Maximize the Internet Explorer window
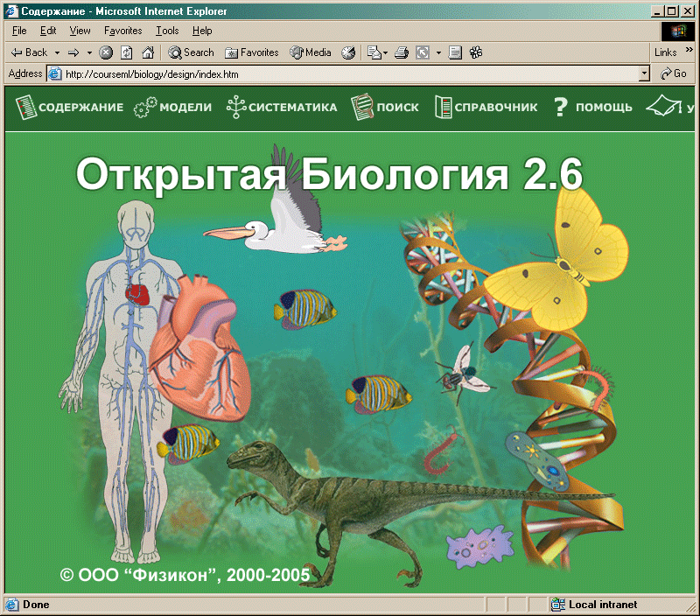 (672, 11)
